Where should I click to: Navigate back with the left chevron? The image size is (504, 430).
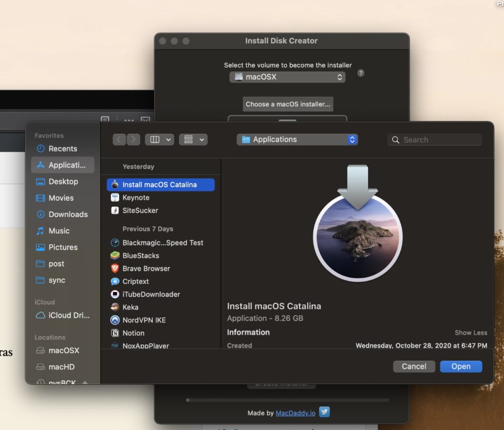[x=119, y=139]
